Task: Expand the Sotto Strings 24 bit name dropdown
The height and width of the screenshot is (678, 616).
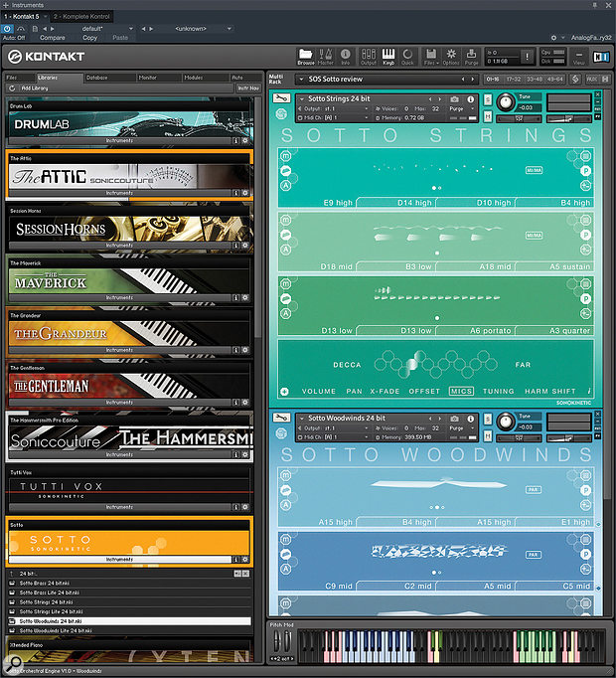Action: pyautogui.click(x=301, y=99)
